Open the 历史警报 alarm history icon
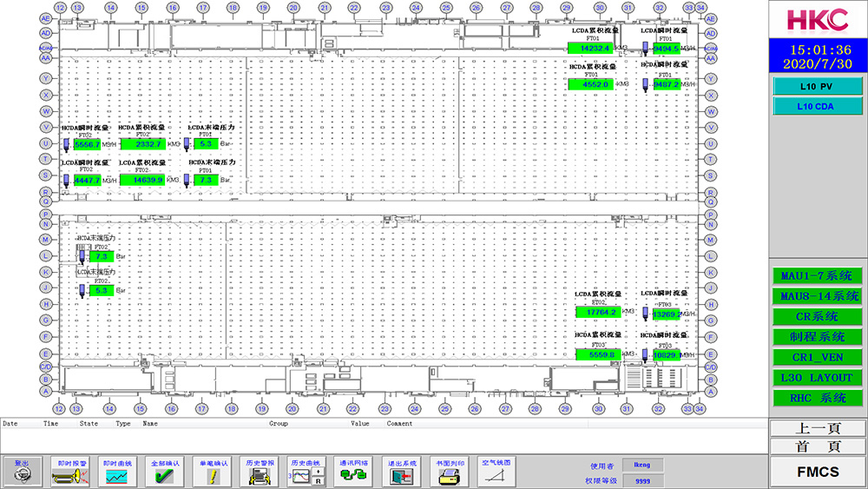 pyautogui.click(x=260, y=475)
